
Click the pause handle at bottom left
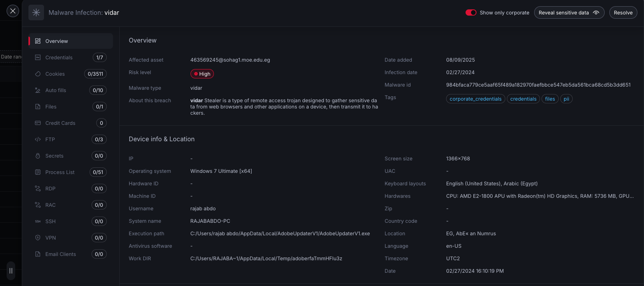[x=11, y=270]
